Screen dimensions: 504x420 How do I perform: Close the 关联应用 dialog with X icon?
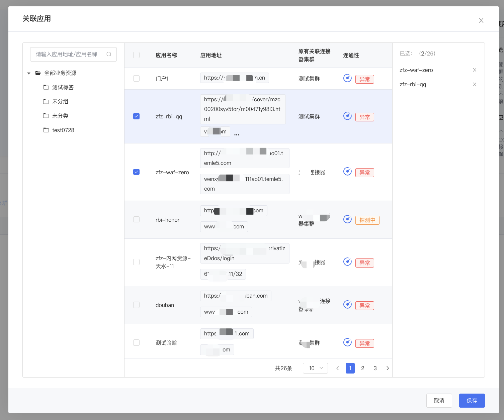click(x=481, y=20)
